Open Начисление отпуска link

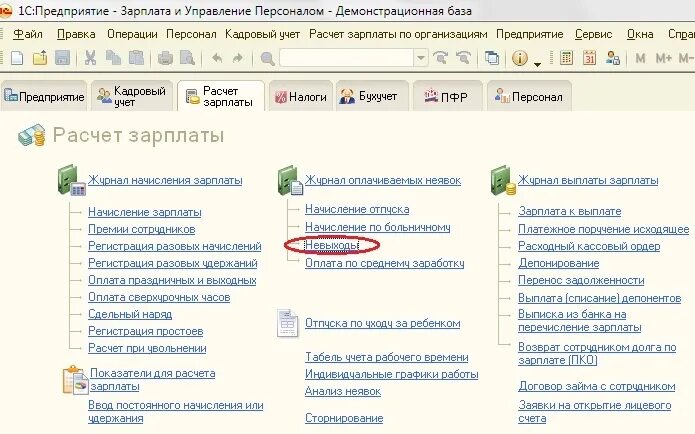[x=357, y=209]
